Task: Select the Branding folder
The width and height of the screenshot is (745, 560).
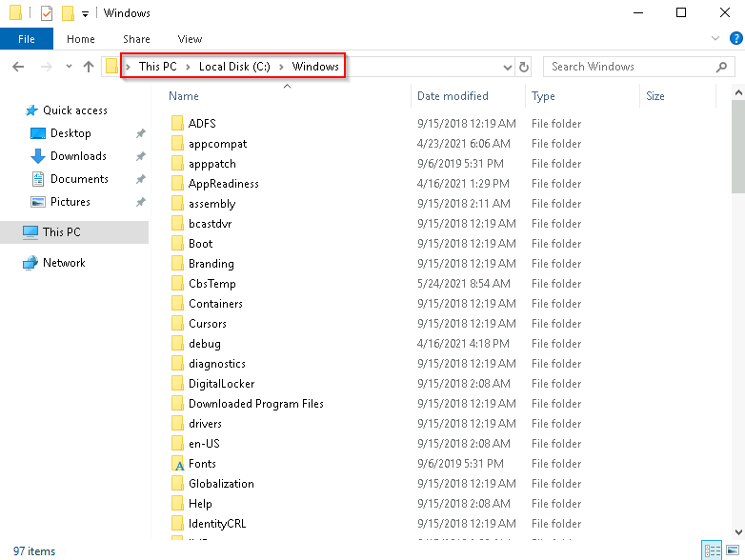Action: click(211, 264)
